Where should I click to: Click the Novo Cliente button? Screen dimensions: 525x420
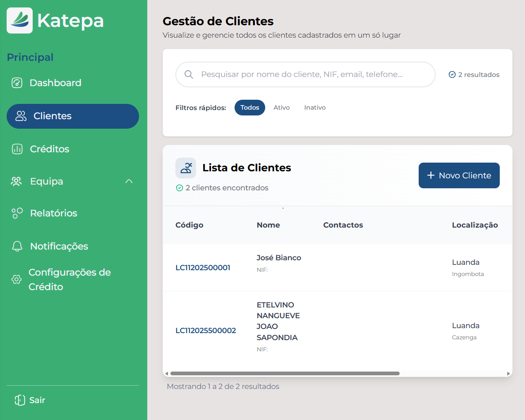[459, 175]
